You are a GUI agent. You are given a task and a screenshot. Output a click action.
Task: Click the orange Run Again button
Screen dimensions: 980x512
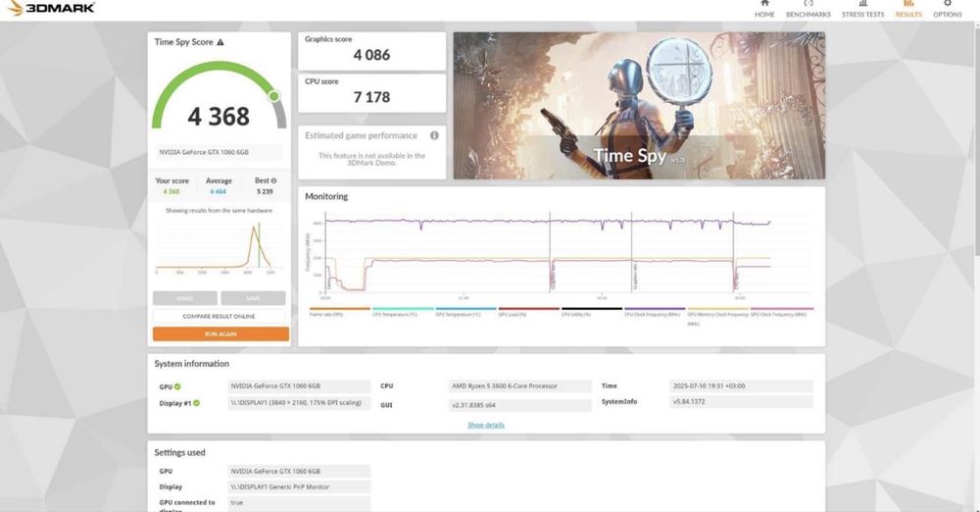(220, 334)
